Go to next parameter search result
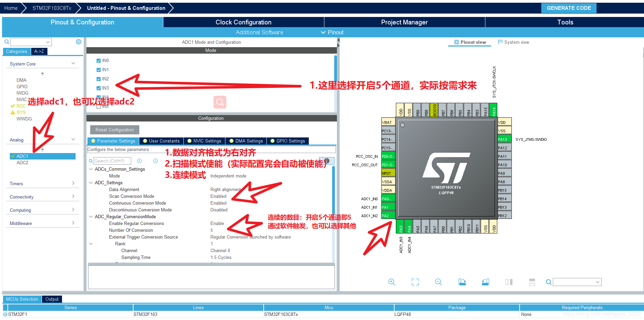 156,161
